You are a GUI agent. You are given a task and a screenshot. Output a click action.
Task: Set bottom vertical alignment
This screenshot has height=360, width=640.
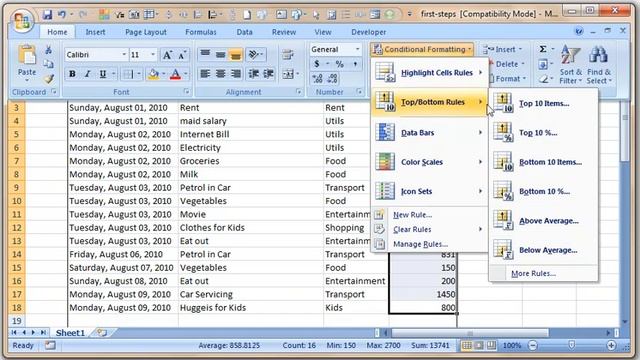(236, 54)
